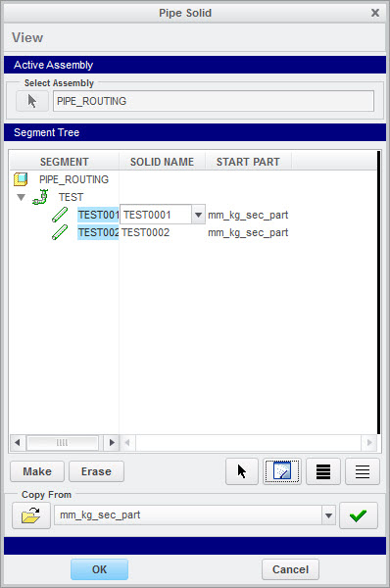Click the green checkmark apply button

click(x=358, y=515)
